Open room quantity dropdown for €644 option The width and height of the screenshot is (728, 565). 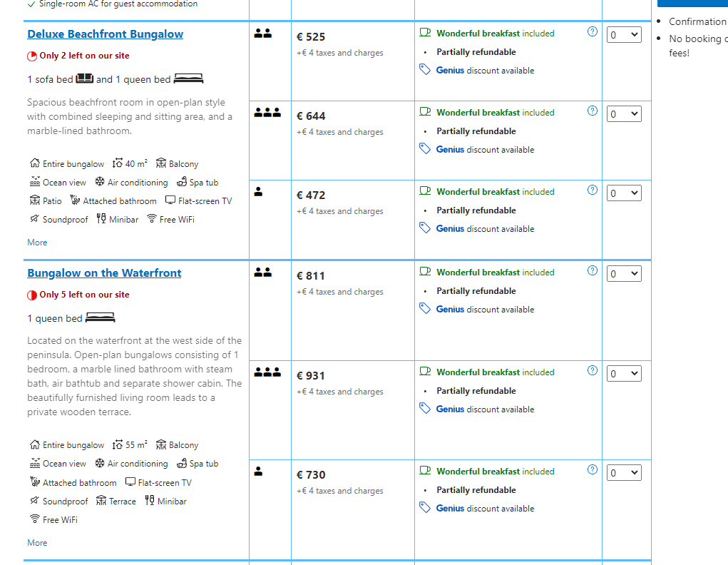click(623, 114)
